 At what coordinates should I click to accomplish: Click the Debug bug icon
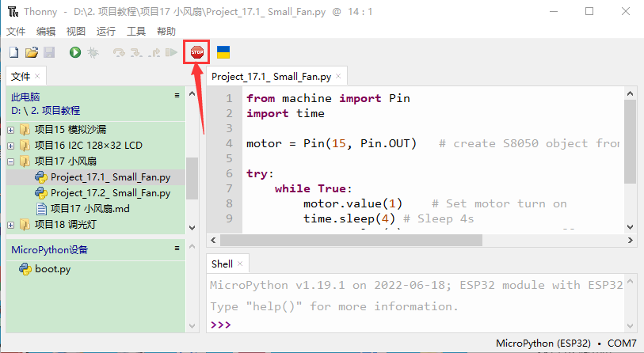[93, 52]
